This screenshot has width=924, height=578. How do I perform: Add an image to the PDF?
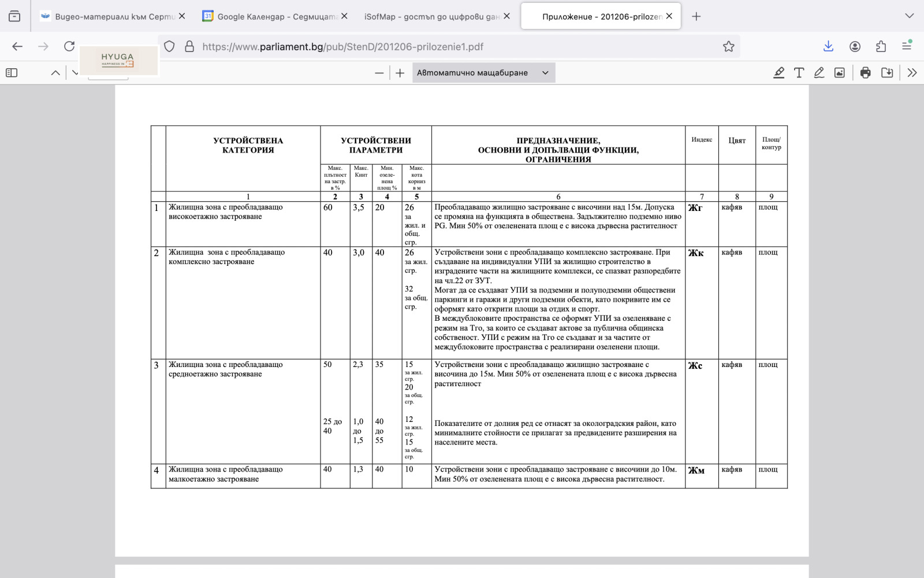840,73
